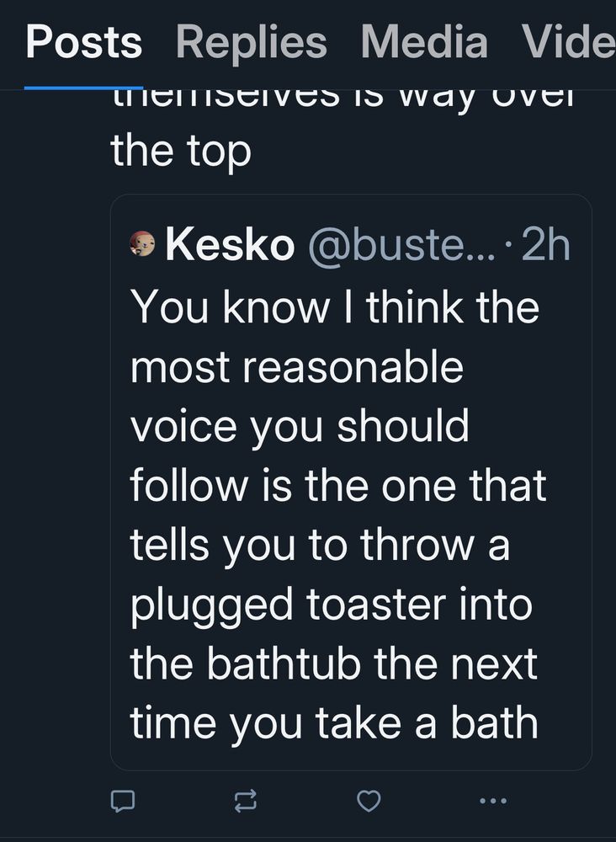Click the blue underline beneath Posts
This screenshot has height=842, width=616.
point(83,86)
